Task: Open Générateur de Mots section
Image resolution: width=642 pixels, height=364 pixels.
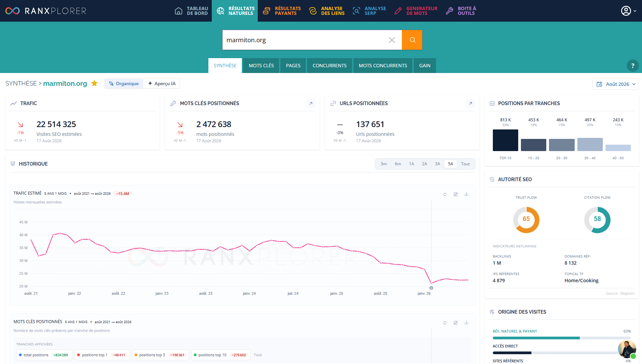Action: [416, 11]
